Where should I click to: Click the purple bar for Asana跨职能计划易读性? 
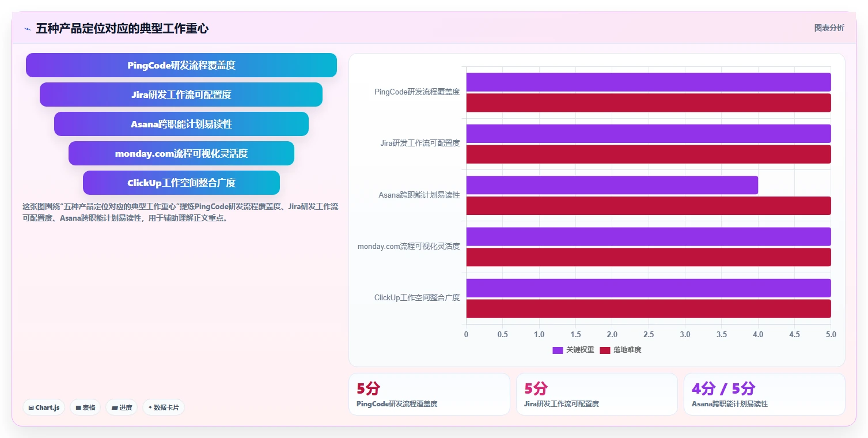click(x=612, y=185)
